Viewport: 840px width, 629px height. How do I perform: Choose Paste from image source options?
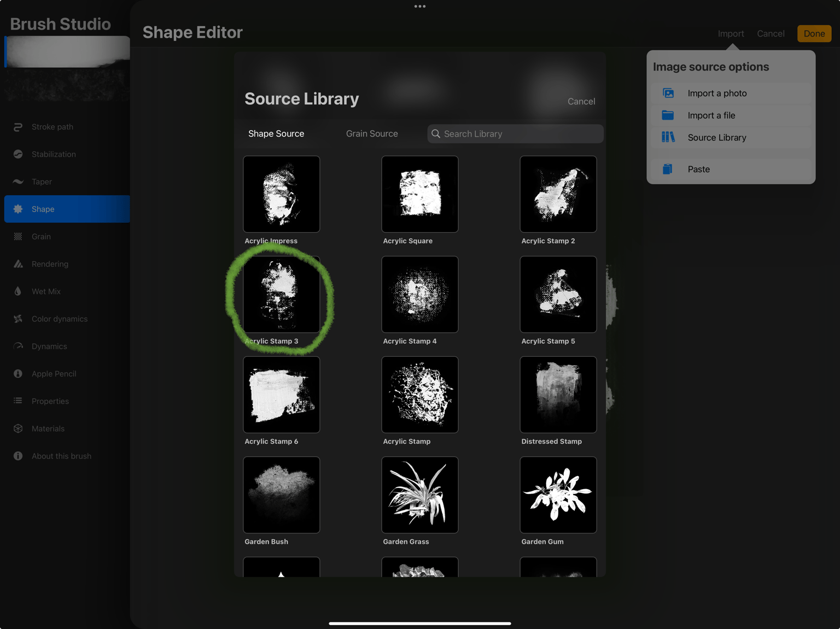pos(731,169)
